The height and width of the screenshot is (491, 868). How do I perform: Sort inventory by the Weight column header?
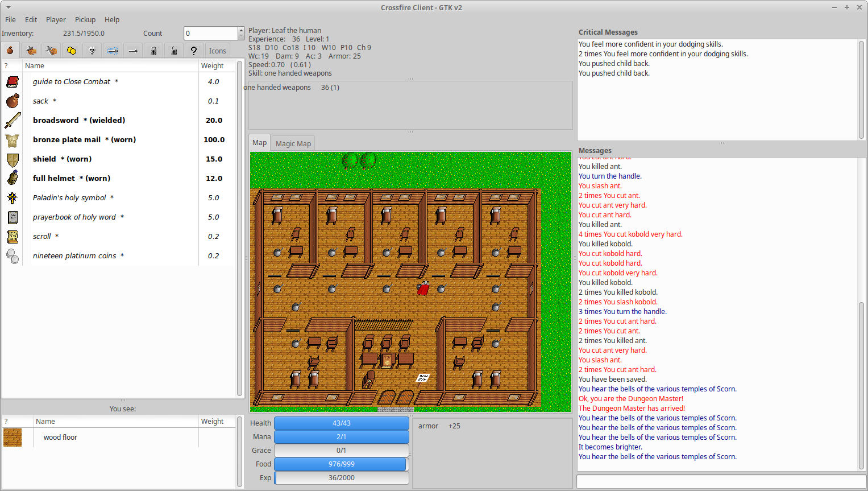(x=217, y=66)
